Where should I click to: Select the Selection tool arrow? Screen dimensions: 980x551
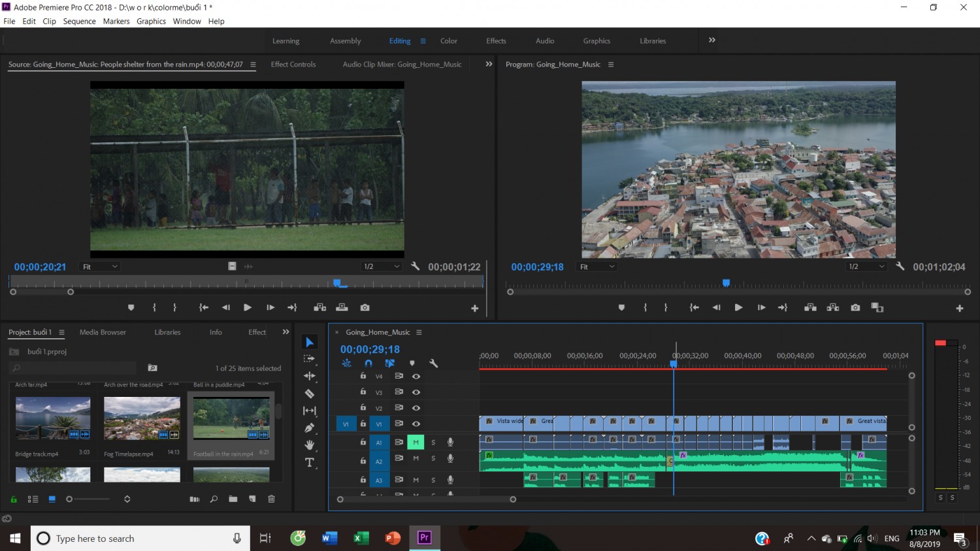[310, 342]
